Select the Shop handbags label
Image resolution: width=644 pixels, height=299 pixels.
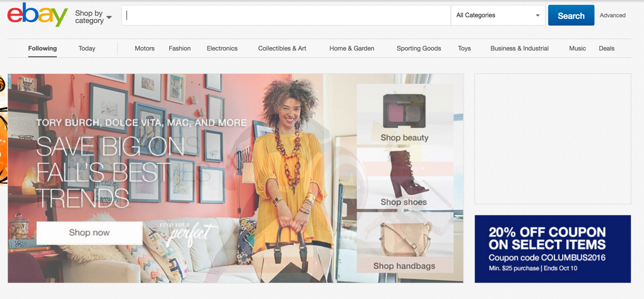(404, 266)
